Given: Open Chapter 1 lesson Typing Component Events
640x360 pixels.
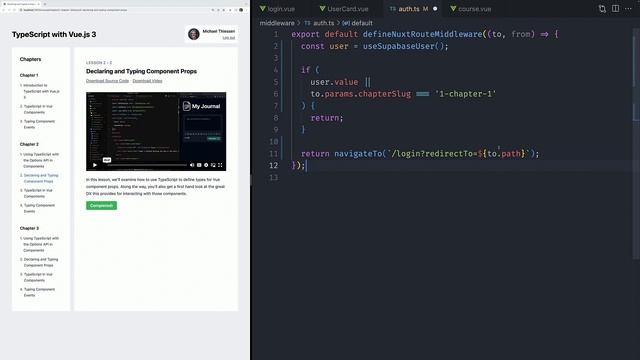Looking at the screenshot, I should point(38,124).
